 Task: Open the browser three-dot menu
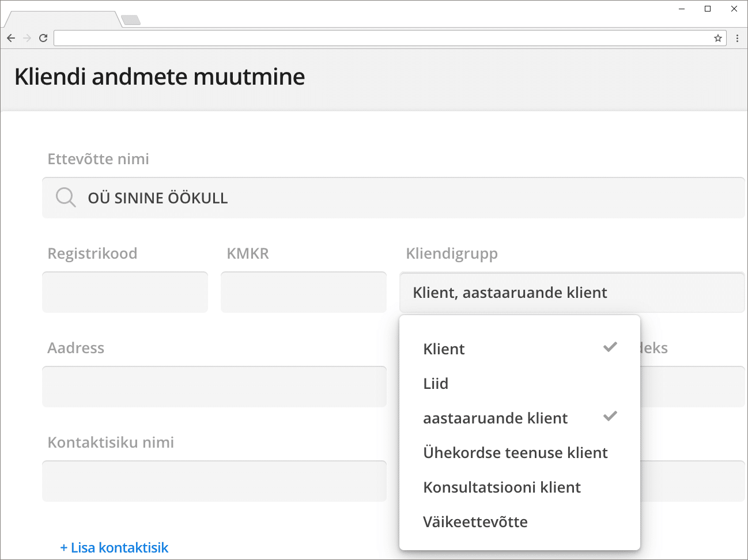click(x=738, y=38)
